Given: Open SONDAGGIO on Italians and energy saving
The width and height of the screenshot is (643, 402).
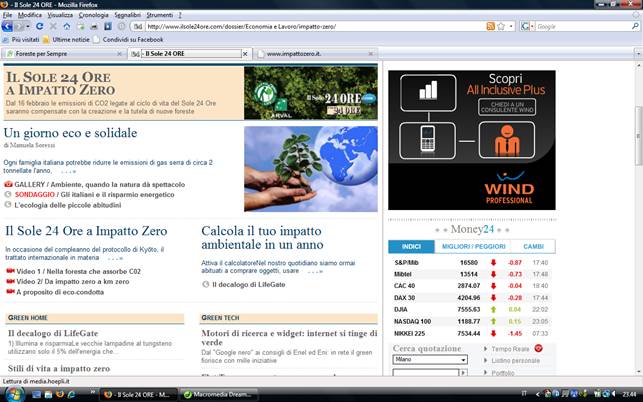Looking at the screenshot, I should [x=94, y=194].
